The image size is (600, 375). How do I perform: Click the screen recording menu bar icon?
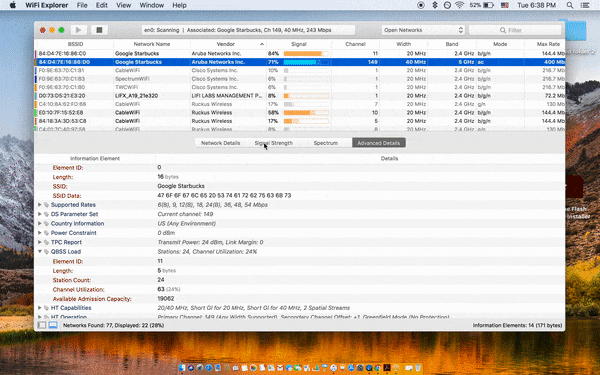tap(421, 5)
